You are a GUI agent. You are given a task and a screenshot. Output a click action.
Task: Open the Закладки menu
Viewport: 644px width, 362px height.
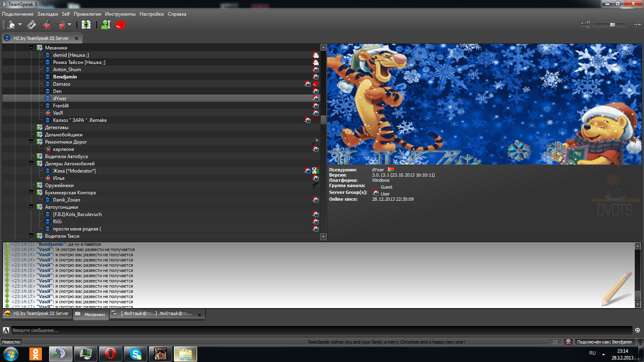tap(47, 14)
